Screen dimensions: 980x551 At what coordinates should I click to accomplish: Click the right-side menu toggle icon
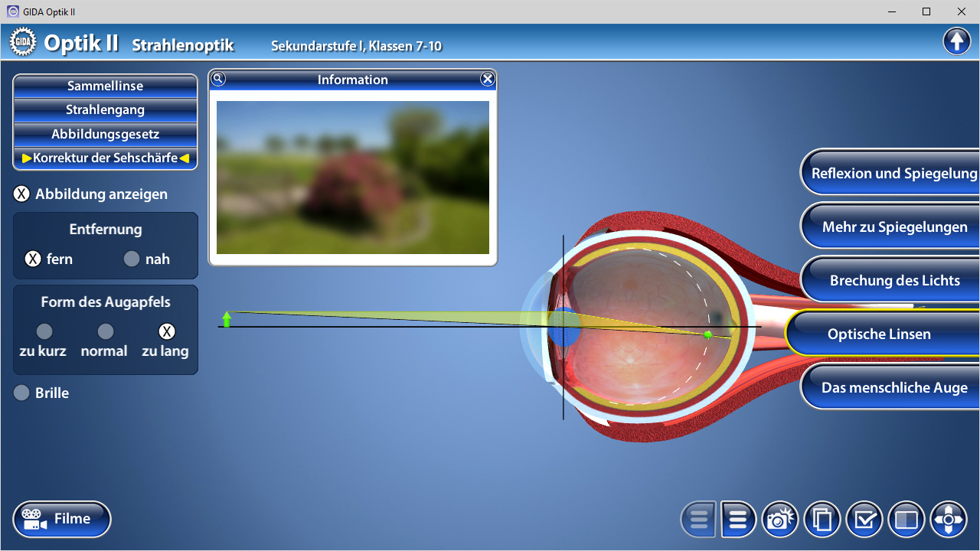(738, 520)
